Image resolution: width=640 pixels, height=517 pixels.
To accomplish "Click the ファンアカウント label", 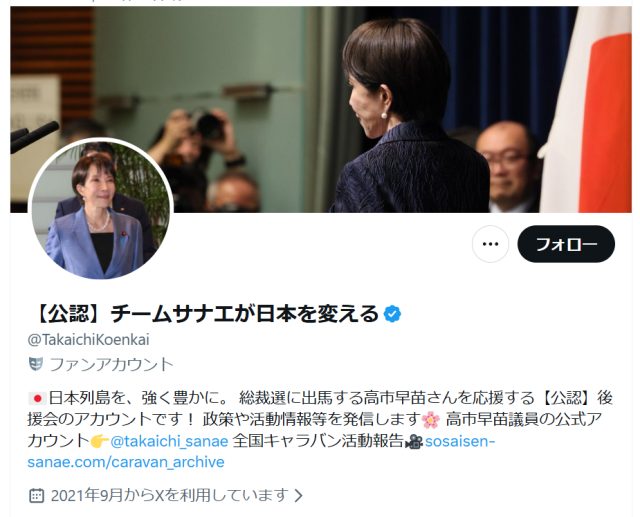I will coord(111,364).
